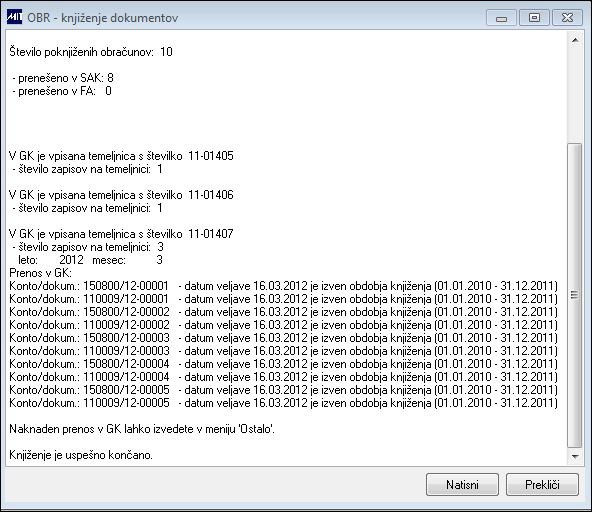The height and width of the screenshot is (512, 592).
Task: Maximize the OBR knjiženje dokumentov window
Action: pos(534,18)
